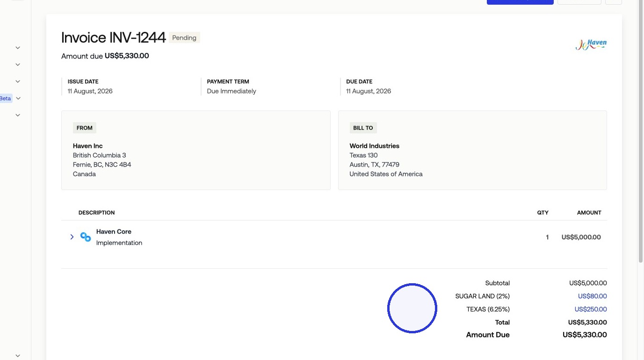Image resolution: width=644 pixels, height=360 pixels.
Task: Click the FROM tag
Action: pyautogui.click(x=85, y=128)
